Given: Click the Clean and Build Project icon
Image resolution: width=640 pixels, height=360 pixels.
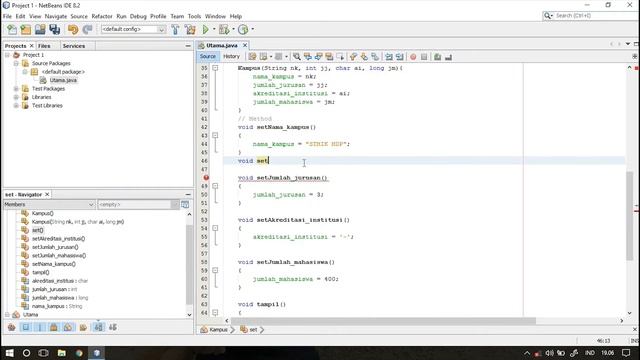Looking at the screenshot, I should click(x=190, y=29).
